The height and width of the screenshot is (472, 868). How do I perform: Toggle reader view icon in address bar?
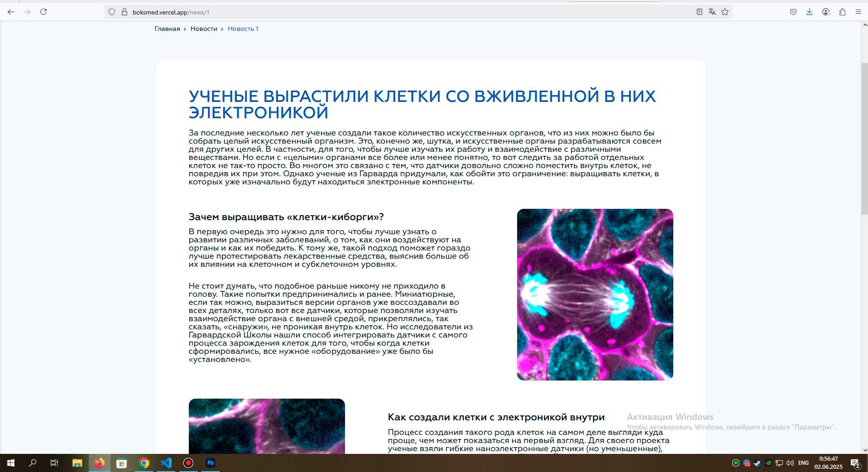click(700, 12)
